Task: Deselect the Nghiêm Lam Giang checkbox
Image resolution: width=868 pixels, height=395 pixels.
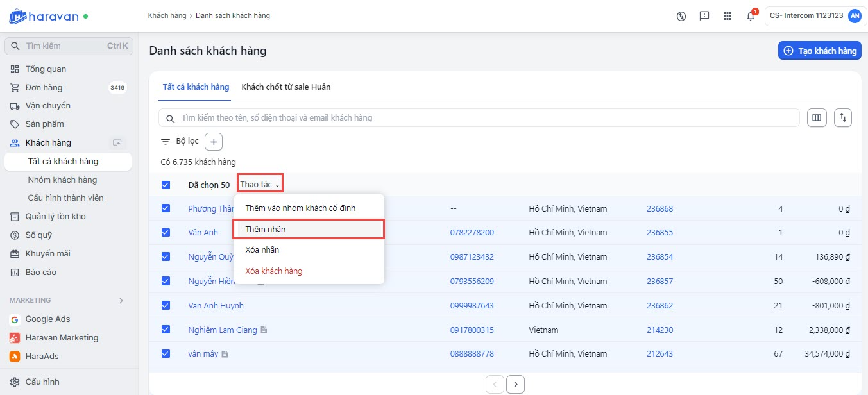Action: point(166,330)
